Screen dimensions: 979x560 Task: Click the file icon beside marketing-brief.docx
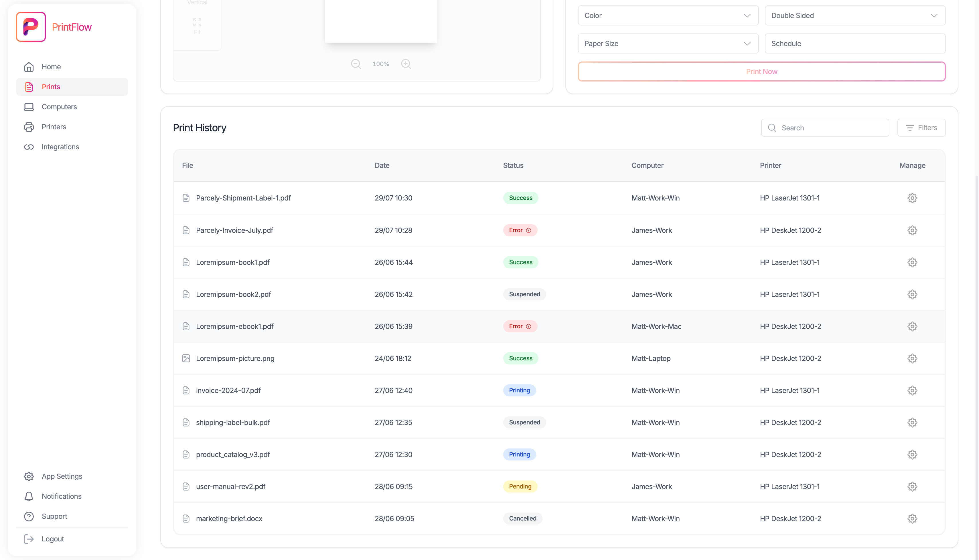click(186, 519)
